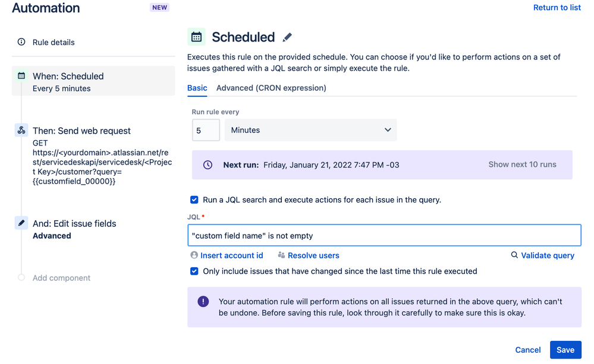Click the pencil icon beside the Scheduled title
594x364 pixels.
click(x=287, y=37)
